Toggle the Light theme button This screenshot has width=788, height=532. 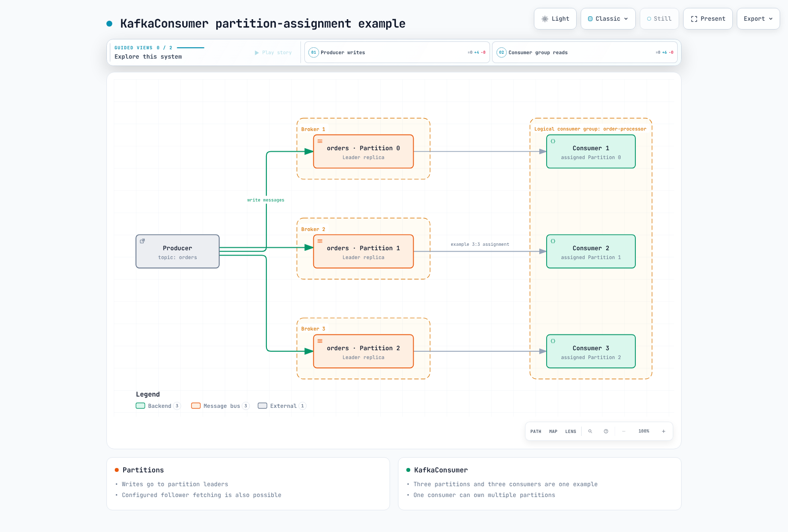(555, 19)
